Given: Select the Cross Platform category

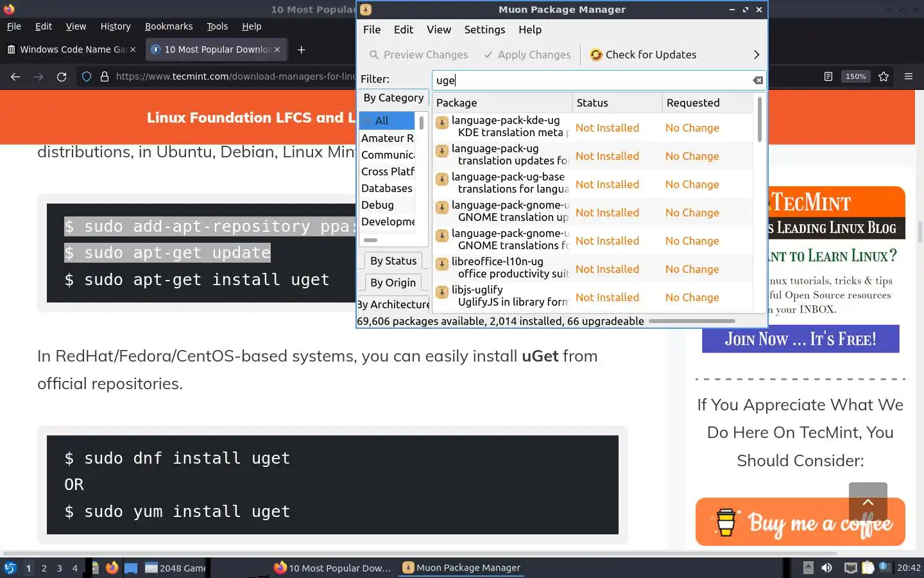Looking at the screenshot, I should 387,171.
